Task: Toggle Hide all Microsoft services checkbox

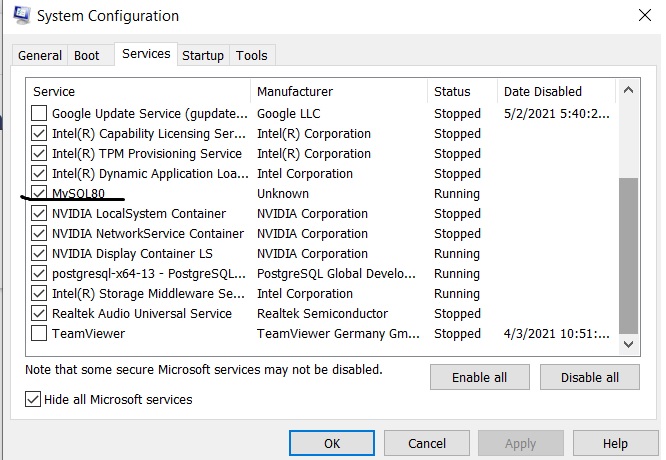Action: (x=33, y=399)
